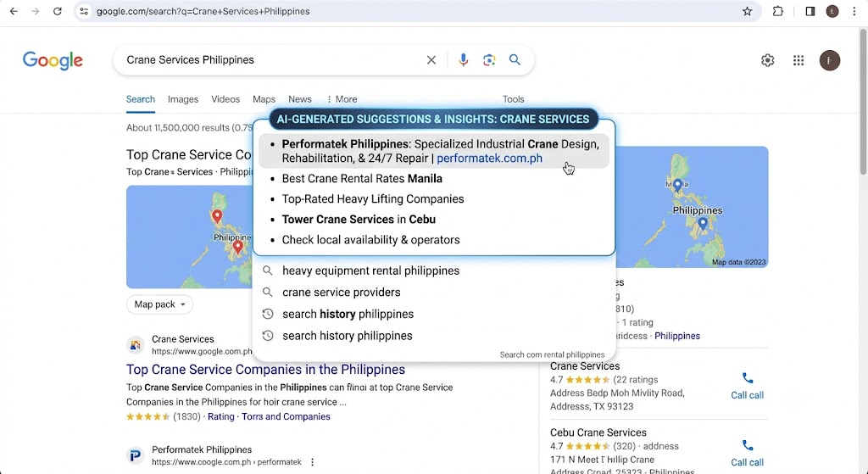Click phone icon for Cebu Crane Services
868x474 pixels.
tap(748, 445)
